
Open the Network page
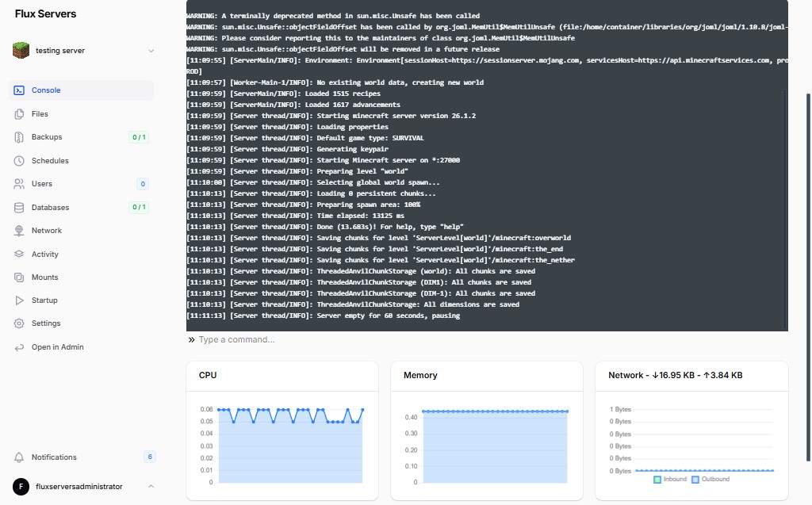coord(82,231)
